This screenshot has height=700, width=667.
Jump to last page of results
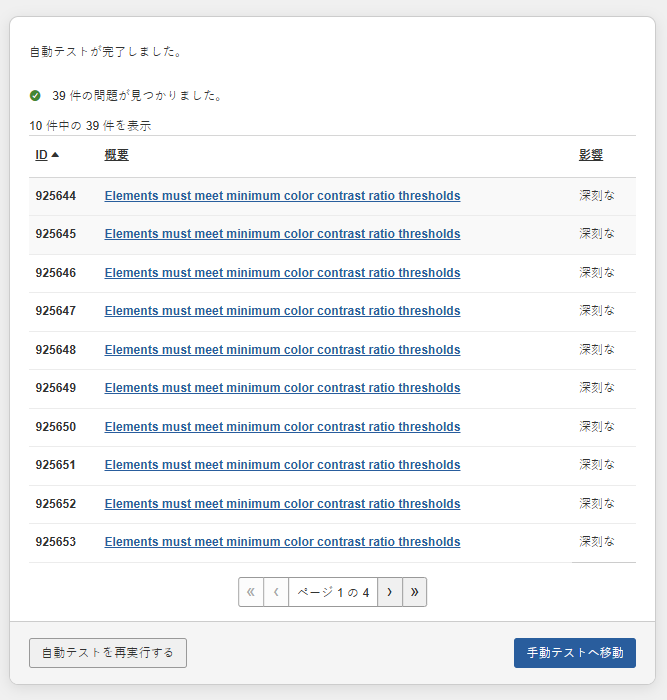[414, 592]
